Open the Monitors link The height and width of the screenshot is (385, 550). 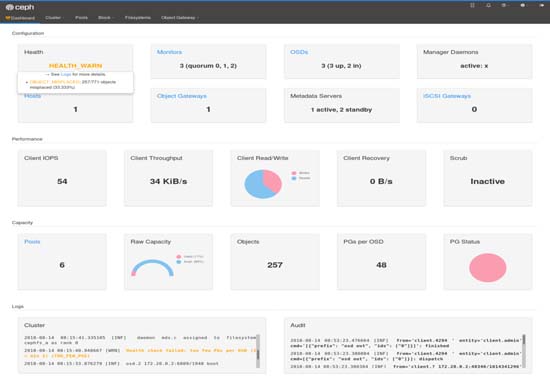[x=169, y=52]
